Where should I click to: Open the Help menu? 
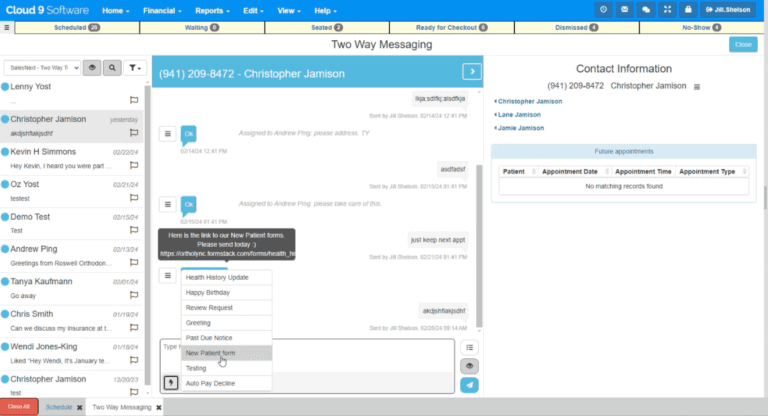[325, 10]
